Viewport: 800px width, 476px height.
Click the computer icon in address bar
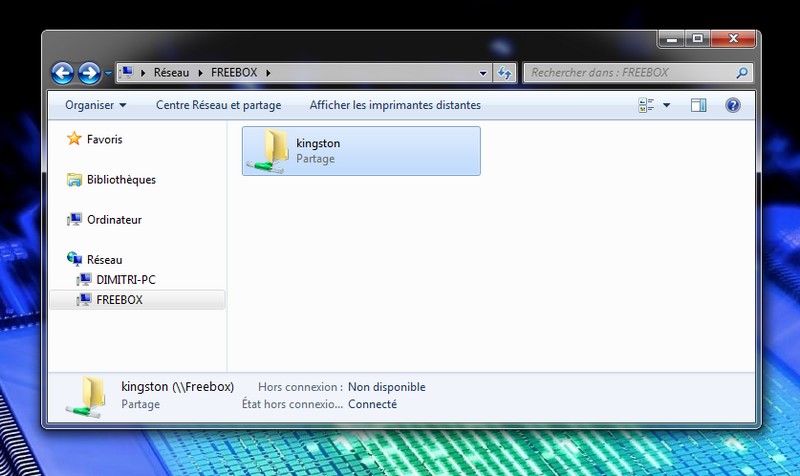click(x=127, y=72)
